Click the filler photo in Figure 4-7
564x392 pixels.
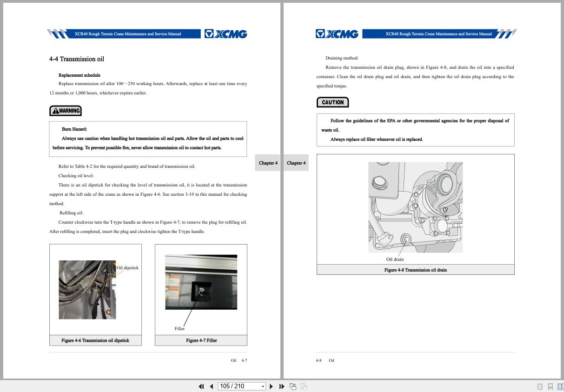coord(201,282)
